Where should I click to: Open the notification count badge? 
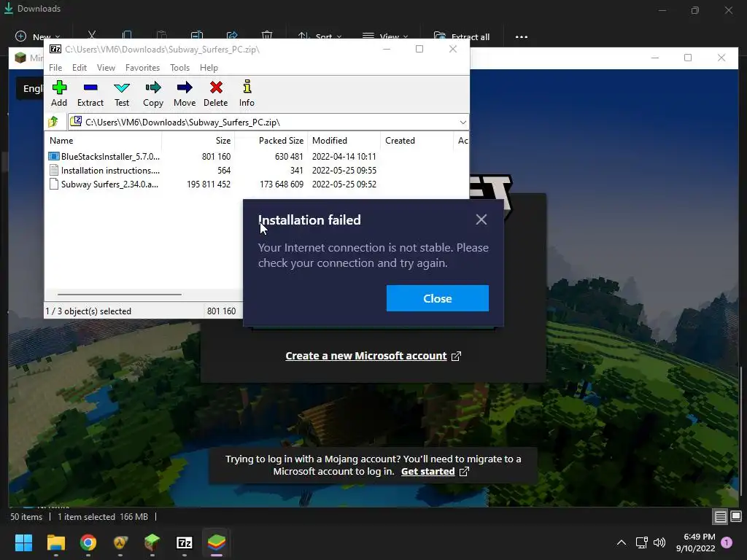coord(727,542)
